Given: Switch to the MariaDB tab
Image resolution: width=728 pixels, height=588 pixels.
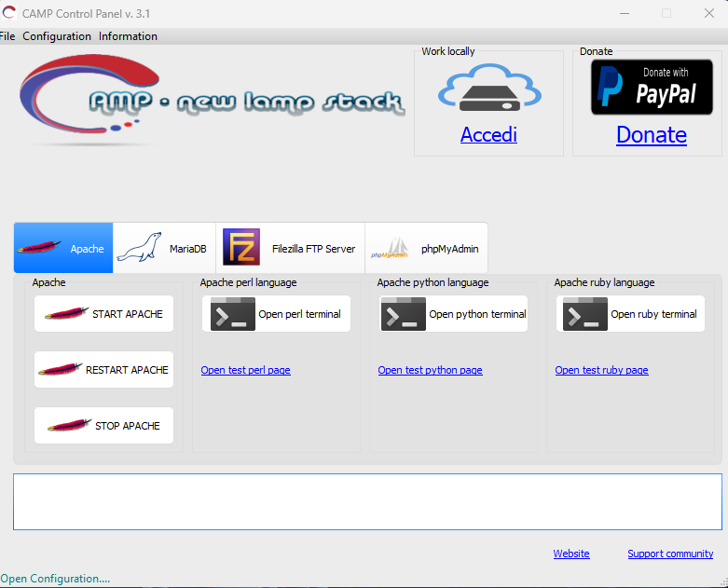Looking at the screenshot, I should pos(164,249).
